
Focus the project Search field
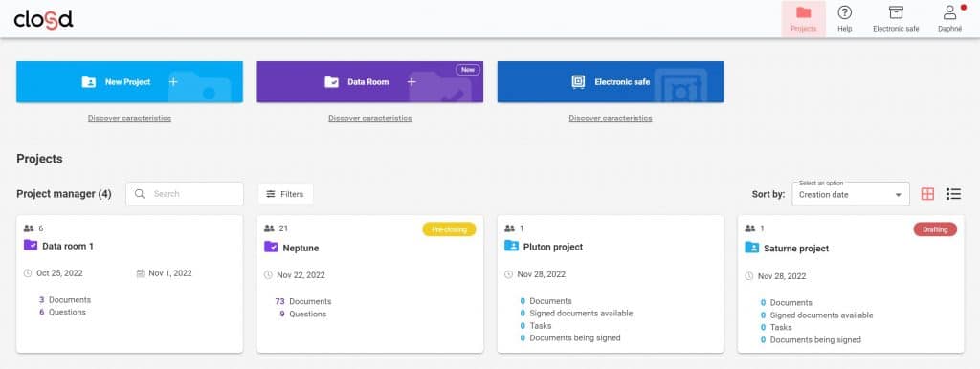pyautogui.click(x=185, y=193)
